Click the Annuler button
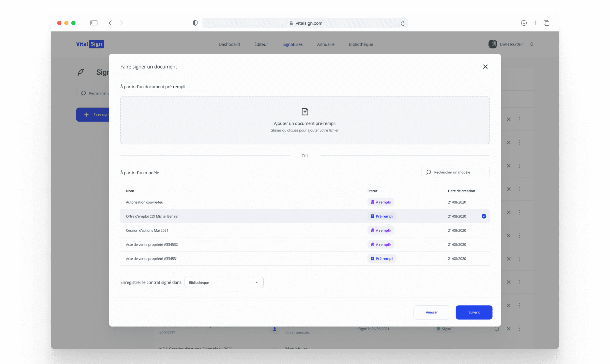The width and height of the screenshot is (610, 364). pos(431,312)
